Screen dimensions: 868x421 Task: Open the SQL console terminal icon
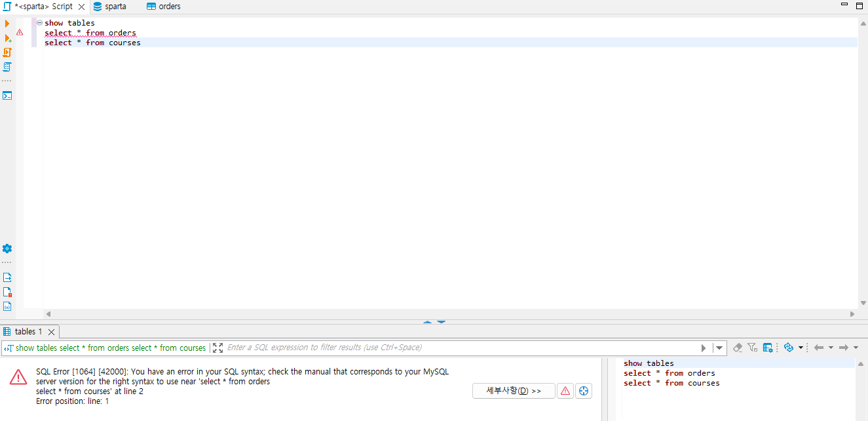pyautogui.click(x=7, y=95)
